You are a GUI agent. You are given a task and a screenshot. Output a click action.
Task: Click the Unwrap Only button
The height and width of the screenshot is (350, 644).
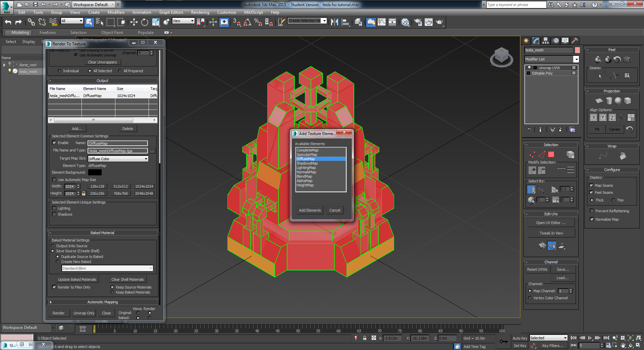tap(84, 313)
